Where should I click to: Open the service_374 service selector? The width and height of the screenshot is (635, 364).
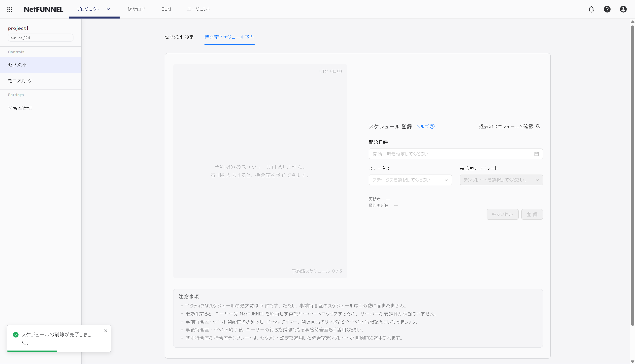pos(40,38)
